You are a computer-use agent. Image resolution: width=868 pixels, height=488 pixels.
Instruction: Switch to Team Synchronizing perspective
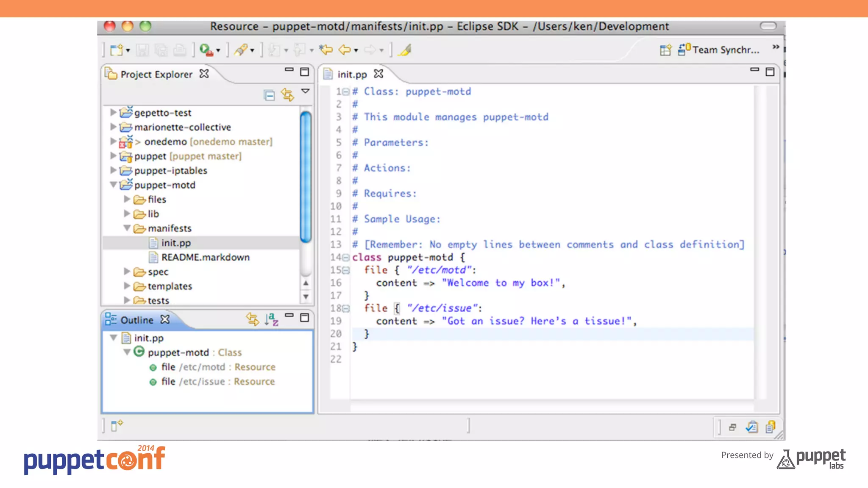tap(720, 50)
